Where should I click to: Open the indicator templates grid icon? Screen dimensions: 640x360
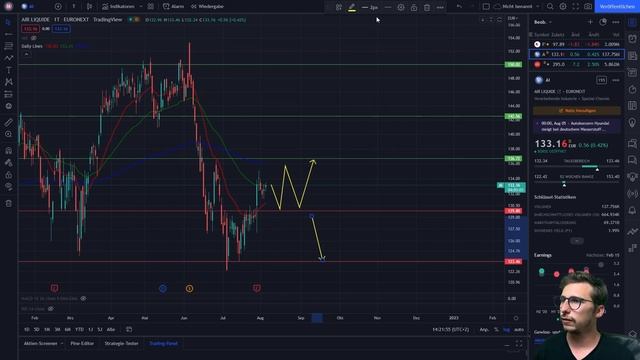click(151, 7)
